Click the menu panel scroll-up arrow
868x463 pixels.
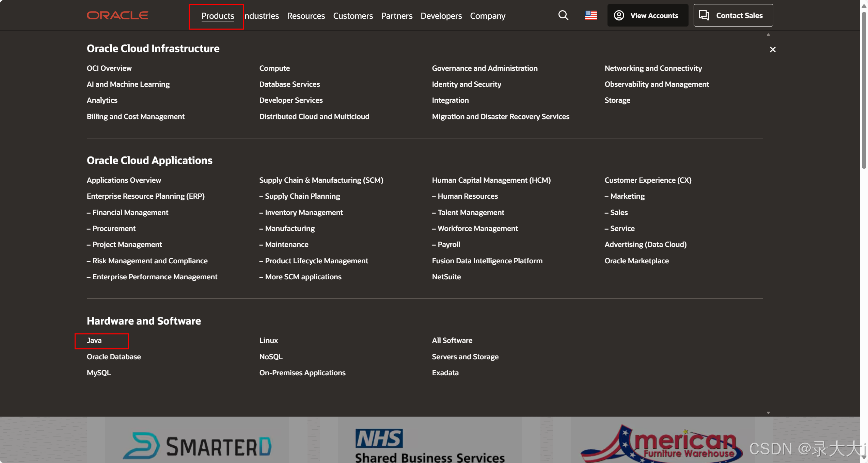pyautogui.click(x=768, y=35)
